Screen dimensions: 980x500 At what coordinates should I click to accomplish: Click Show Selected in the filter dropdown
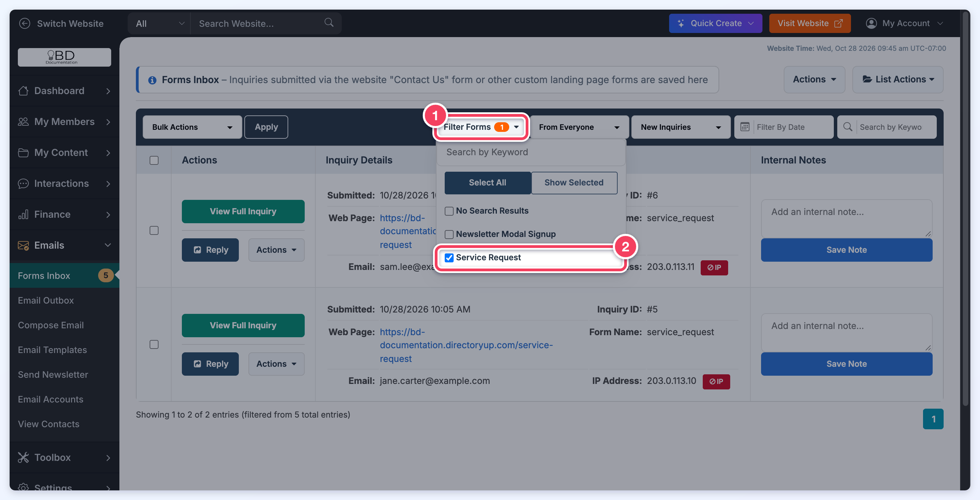click(x=574, y=183)
